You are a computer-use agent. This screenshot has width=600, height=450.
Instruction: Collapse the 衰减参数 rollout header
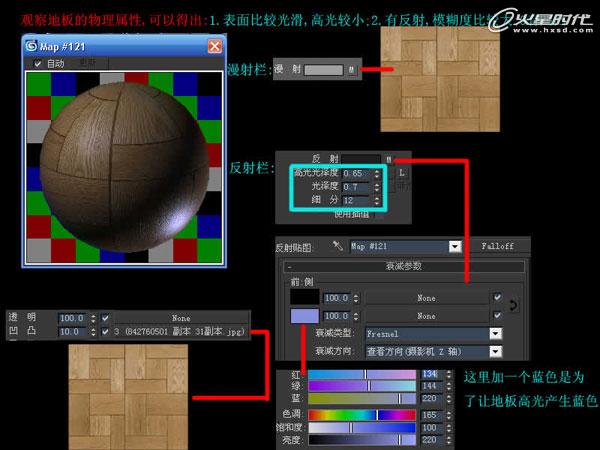pyautogui.click(x=404, y=266)
